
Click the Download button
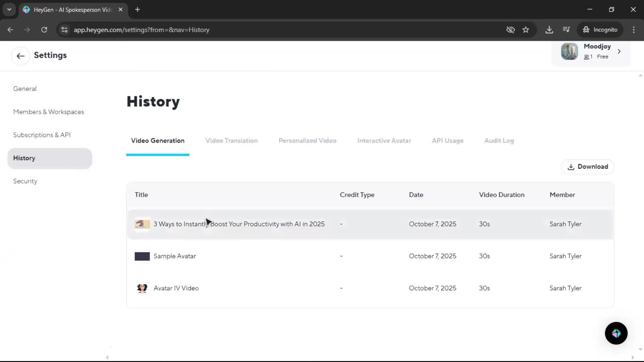[x=588, y=167]
